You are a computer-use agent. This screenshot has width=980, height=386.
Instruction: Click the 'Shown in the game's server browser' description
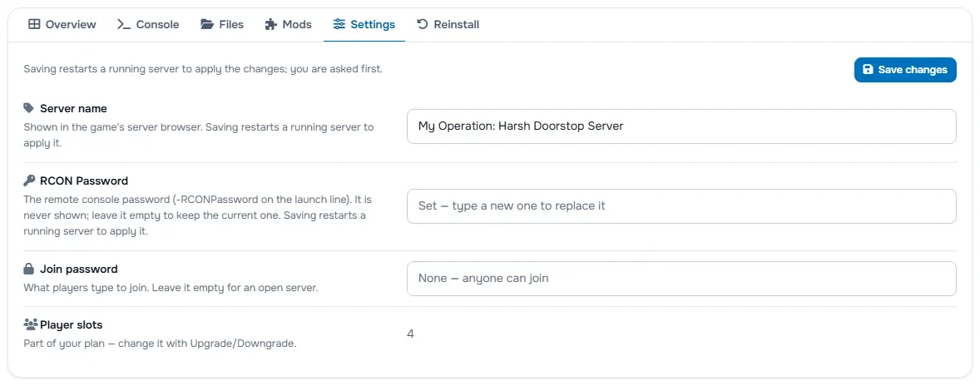click(199, 134)
